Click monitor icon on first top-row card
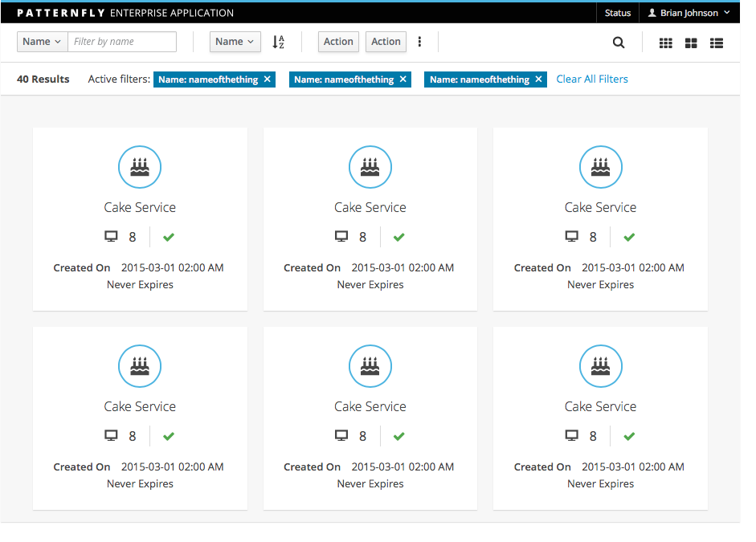Screen dimensions: 756x542 tap(112, 237)
